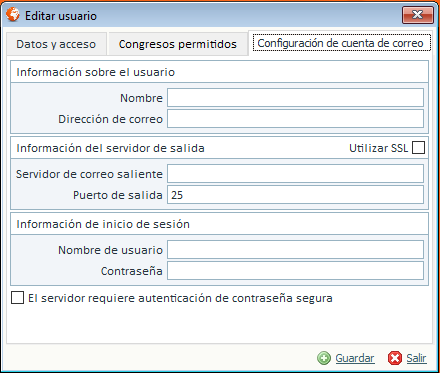440x373 pixels.
Task: Select Configuración de cuenta de correo tab
Action: pyautogui.click(x=340, y=43)
